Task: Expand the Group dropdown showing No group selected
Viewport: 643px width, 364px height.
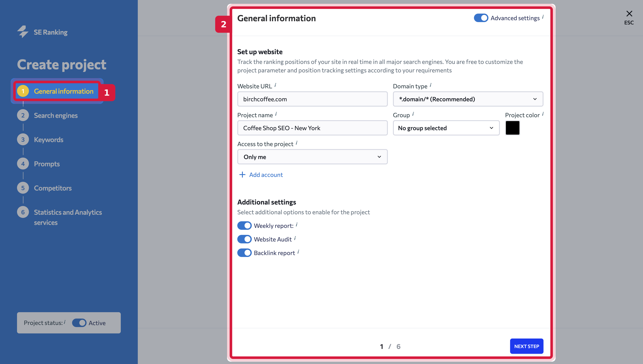Action: coord(446,128)
